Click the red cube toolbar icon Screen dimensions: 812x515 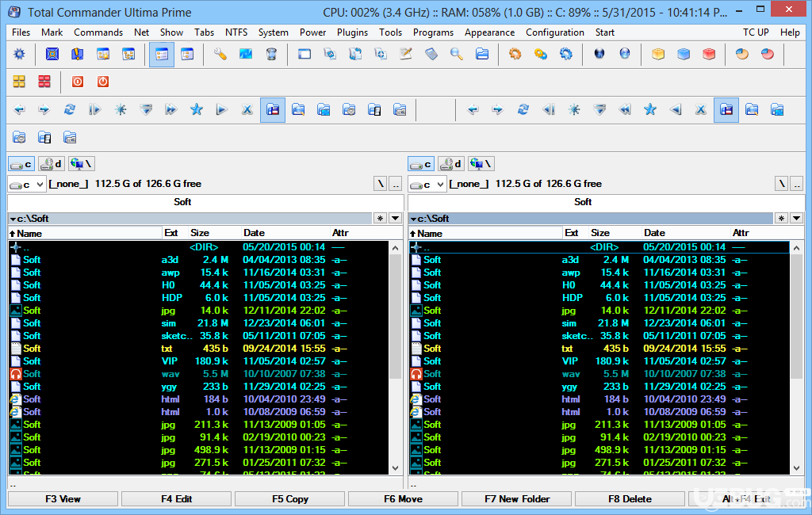[709, 54]
